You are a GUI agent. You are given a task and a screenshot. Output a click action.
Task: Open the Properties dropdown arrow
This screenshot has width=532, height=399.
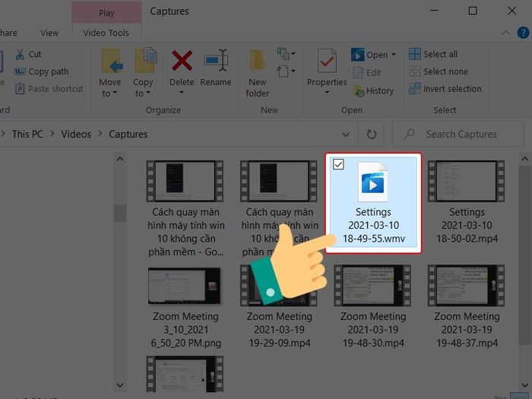(x=327, y=92)
